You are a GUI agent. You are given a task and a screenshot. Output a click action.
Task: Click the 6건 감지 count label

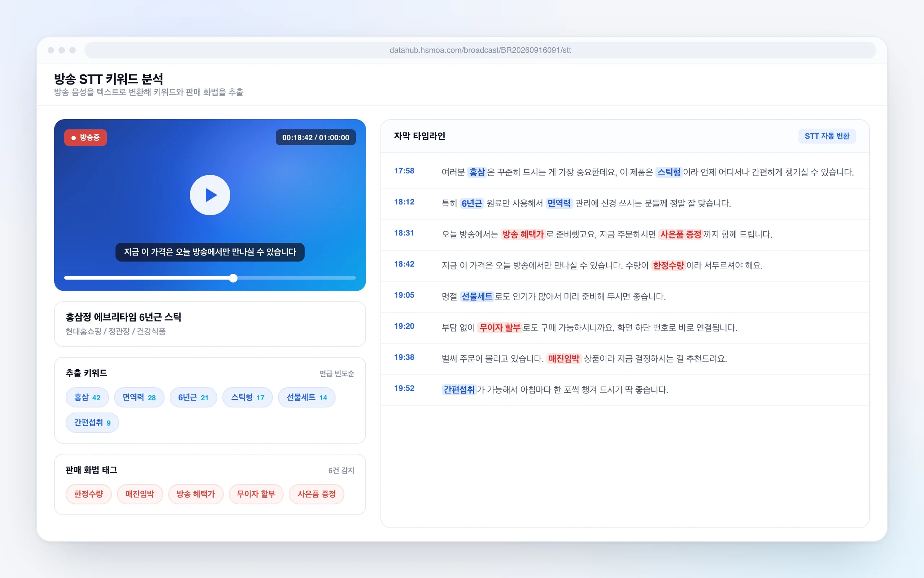[341, 470]
